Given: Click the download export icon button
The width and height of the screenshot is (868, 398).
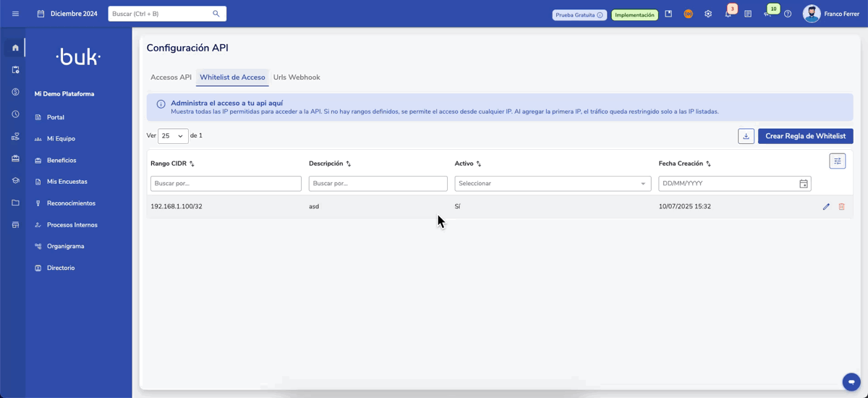Looking at the screenshot, I should [746, 136].
